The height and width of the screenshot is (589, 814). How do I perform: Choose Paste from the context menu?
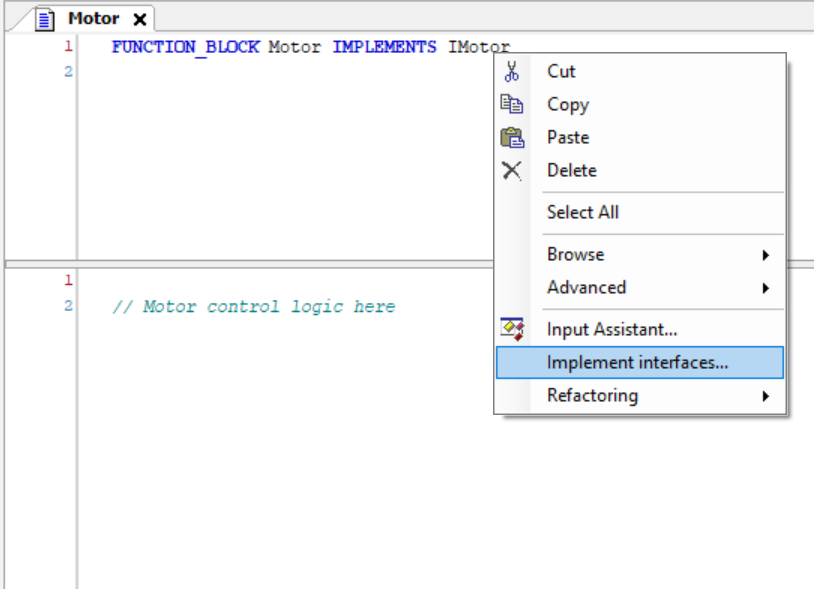[640, 138]
